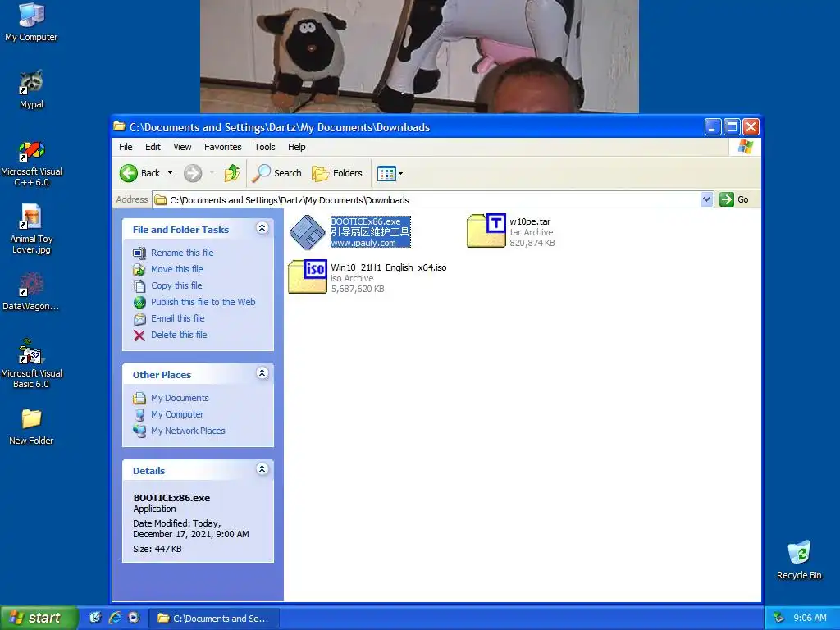This screenshot has width=840, height=630.
Task: Minimize the Downloads Explorer window
Action: [x=713, y=127]
